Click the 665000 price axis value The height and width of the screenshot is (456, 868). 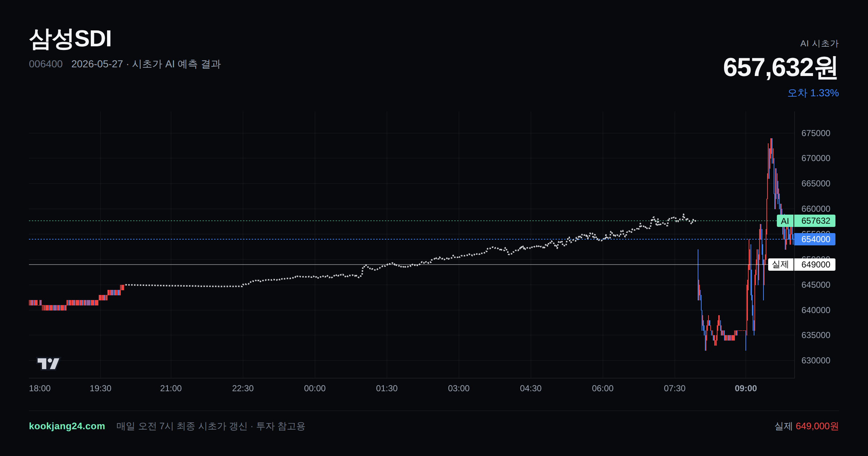[816, 183]
